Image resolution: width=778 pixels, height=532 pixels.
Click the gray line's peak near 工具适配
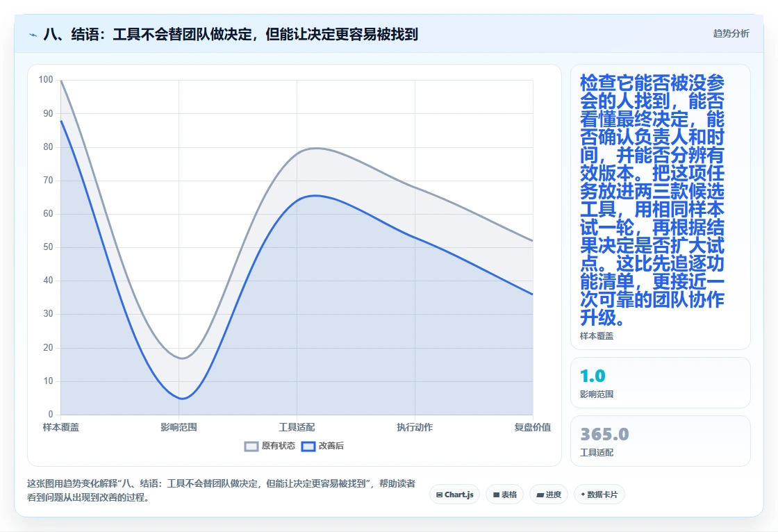point(315,148)
